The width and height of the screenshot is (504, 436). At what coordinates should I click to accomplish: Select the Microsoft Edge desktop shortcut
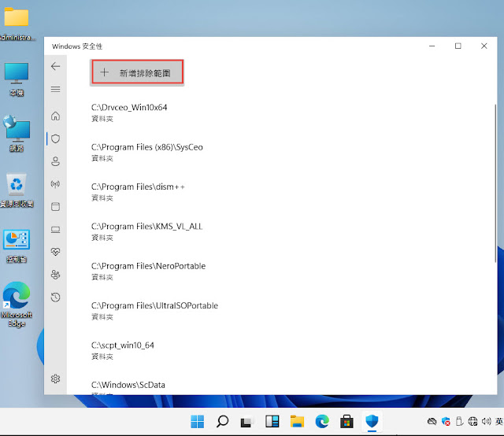(17, 305)
